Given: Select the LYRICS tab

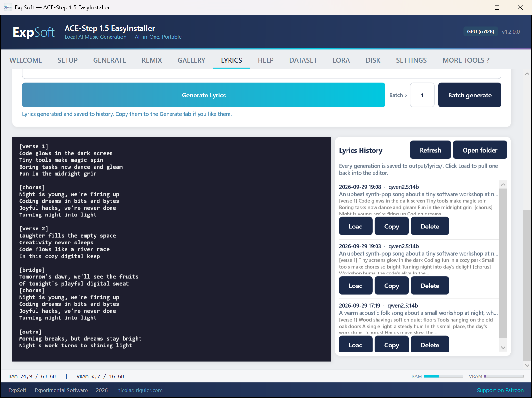Looking at the screenshot, I should tap(231, 60).
